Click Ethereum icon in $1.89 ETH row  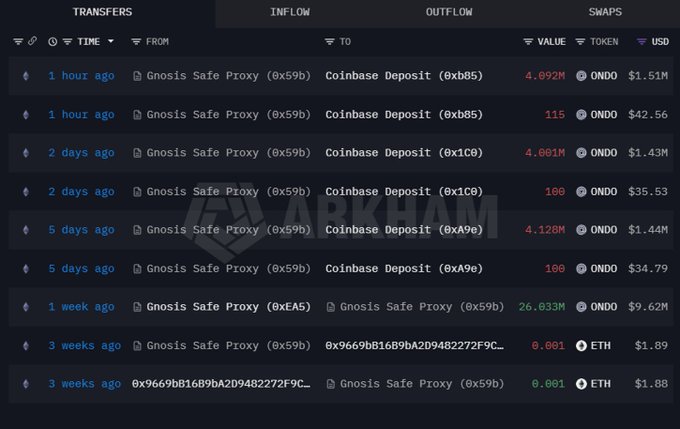[x=26, y=346]
